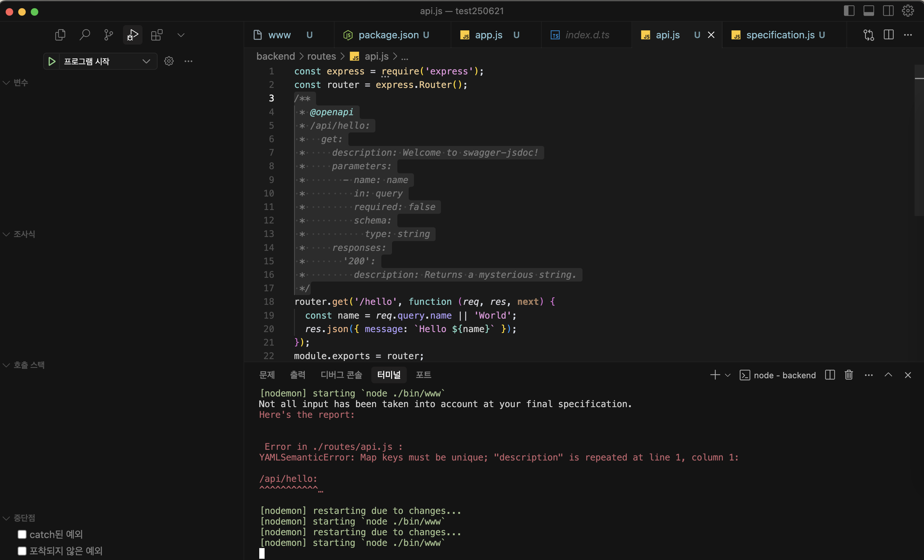Click the editor minimap scrollbar
Viewport: 924px width, 560px height.
(x=919, y=141)
